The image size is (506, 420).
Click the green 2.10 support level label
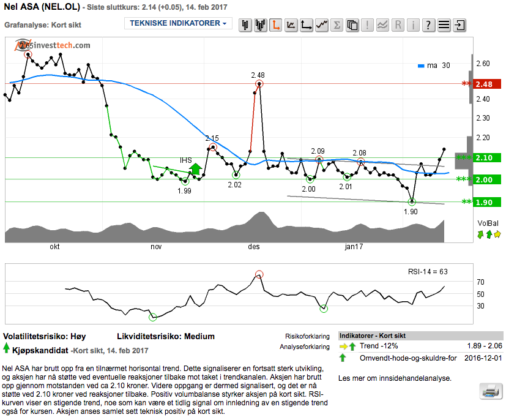486,157
